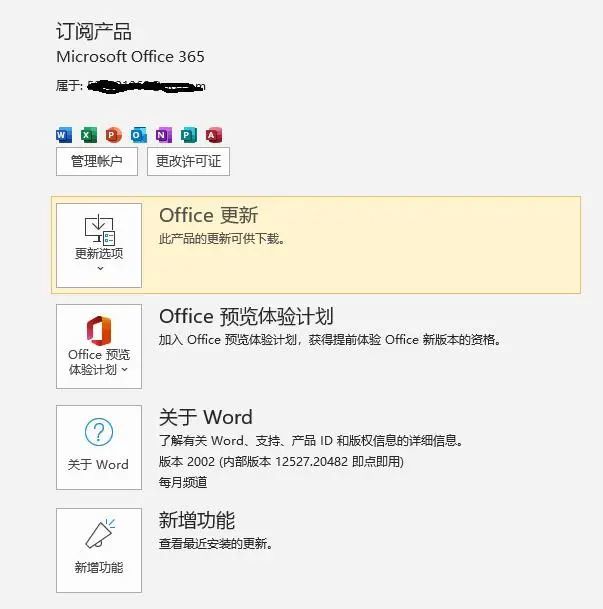The image size is (603, 609).
Task: Open the 关于 Word button
Action: [x=99, y=447]
